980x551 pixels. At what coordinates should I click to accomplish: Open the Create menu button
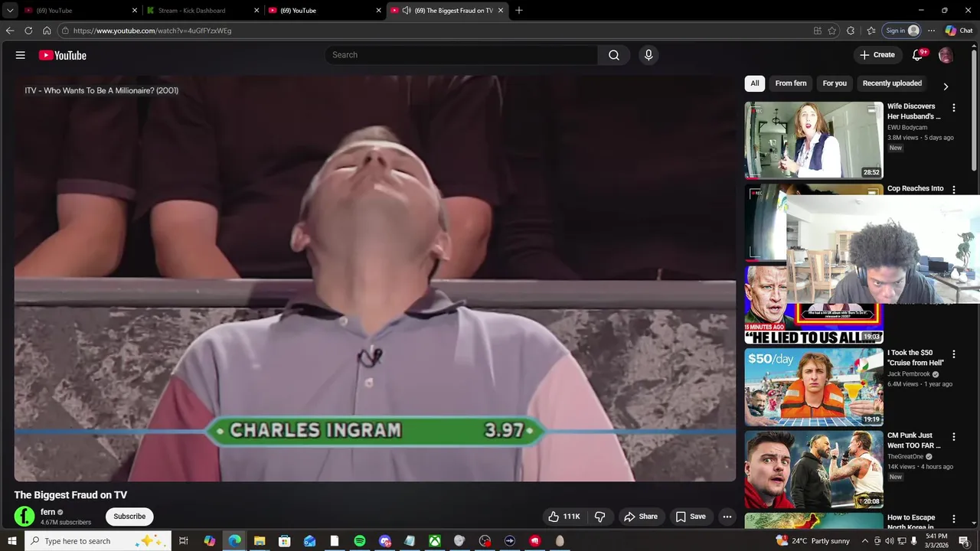(x=877, y=55)
